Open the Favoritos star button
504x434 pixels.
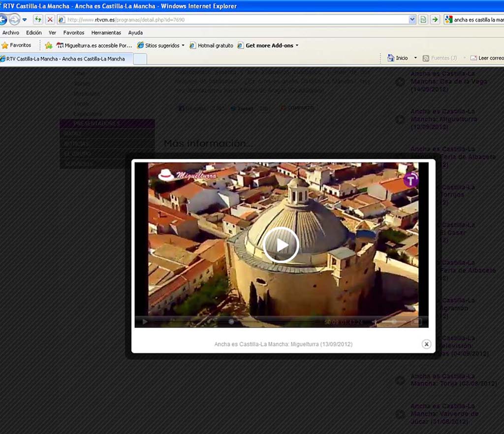click(x=16, y=45)
